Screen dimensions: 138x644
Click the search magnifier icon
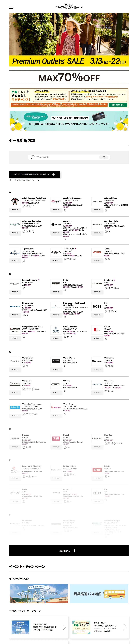click(33, 157)
